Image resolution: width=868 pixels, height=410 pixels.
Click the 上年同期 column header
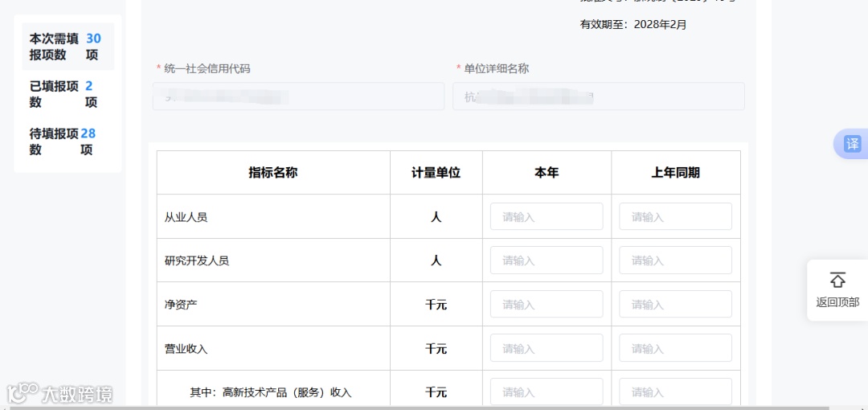click(x=676, y=173)
